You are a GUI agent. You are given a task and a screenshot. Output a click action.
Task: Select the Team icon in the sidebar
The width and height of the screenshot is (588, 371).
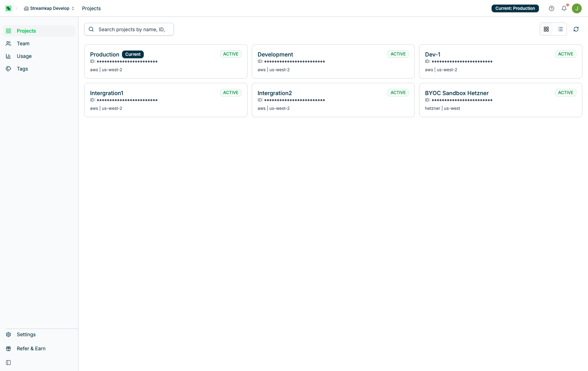8,43
